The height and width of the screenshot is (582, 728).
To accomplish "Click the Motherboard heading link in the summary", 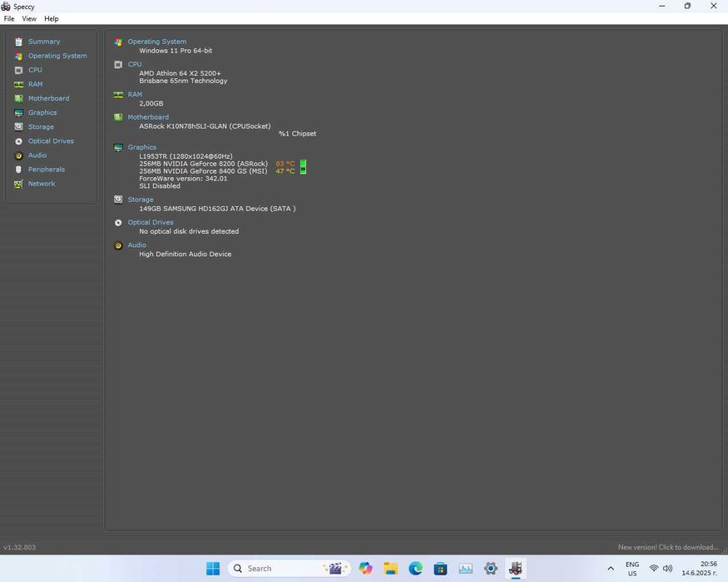I will point(148,117).
